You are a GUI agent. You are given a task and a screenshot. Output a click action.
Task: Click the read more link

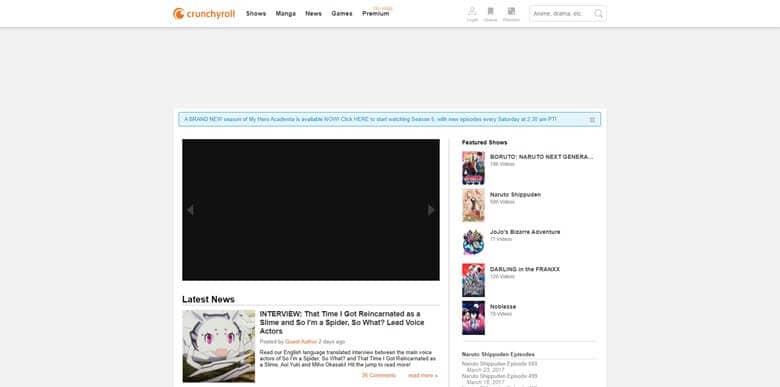pos(423,376)
